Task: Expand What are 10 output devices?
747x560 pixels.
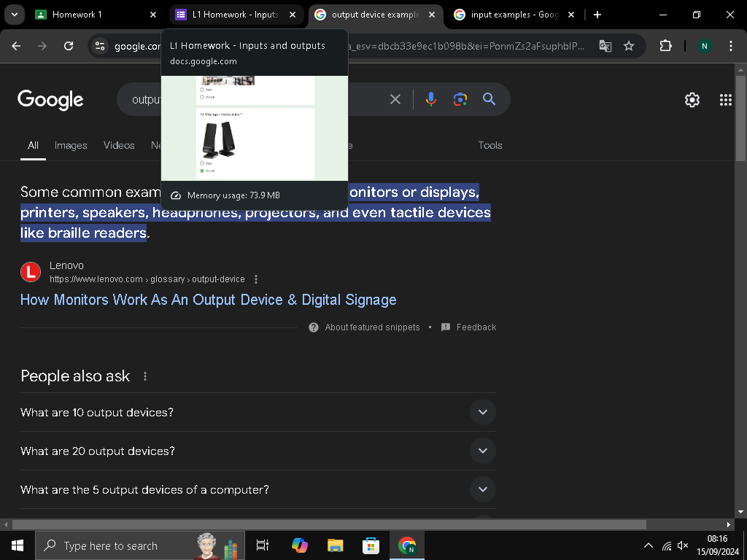Action: 258,413
